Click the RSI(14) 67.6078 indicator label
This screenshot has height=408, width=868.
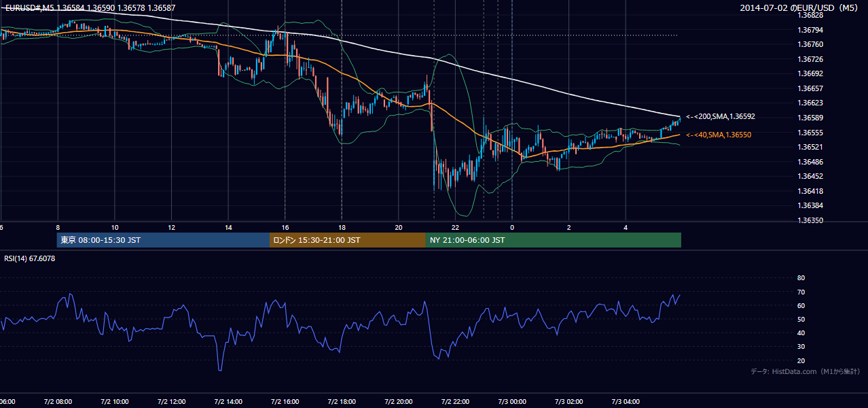pos(30,258)
